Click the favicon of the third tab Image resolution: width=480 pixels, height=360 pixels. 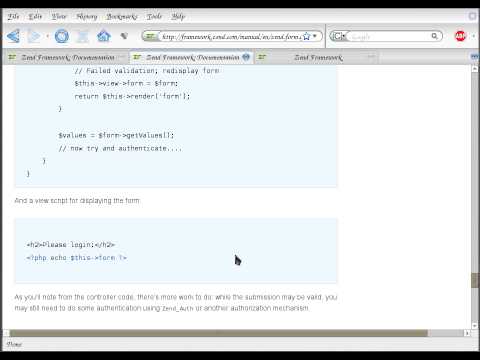262,57
